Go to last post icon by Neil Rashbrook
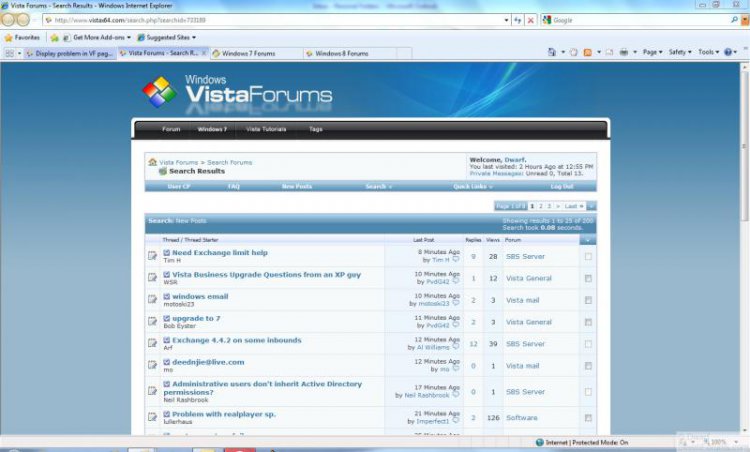 pyautogui.click(x=456, y=395)
